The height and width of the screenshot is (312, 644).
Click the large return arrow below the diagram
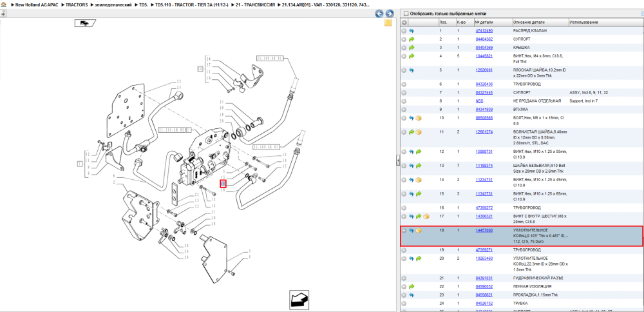(x=300, y=299)
